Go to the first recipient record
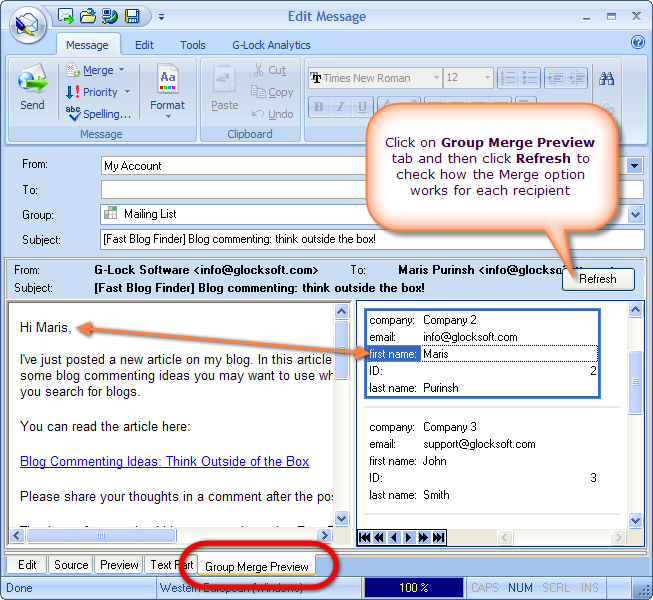This screenshot has width=653, height=600. (x=364, y=538)
